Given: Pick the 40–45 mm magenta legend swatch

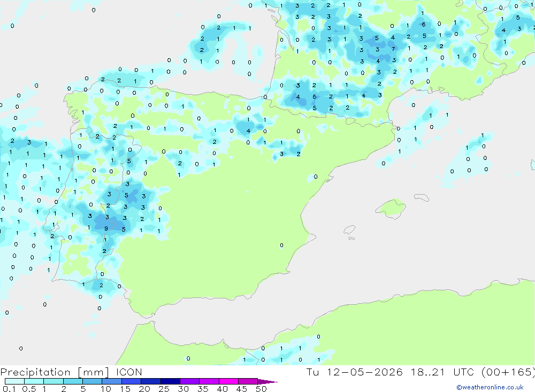Looking at the screenshot, I should click(228, 381).
